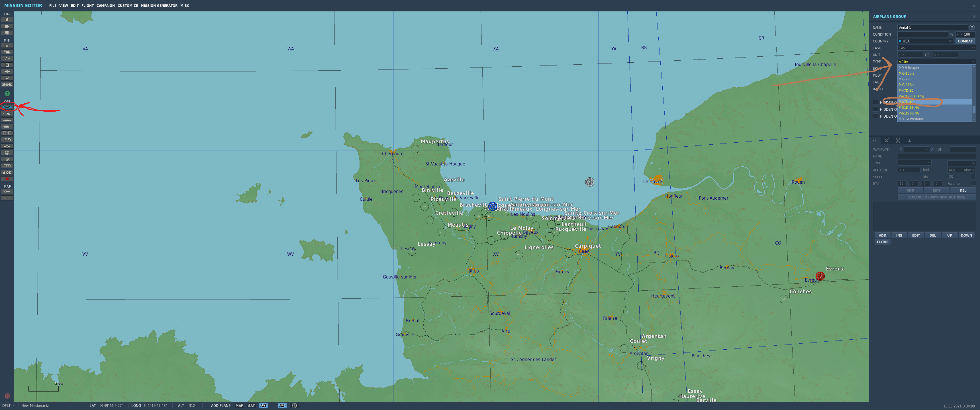Open the FLIGHT menu
The width and height of the screenshot is (980, 410).
tap(87, 6)
